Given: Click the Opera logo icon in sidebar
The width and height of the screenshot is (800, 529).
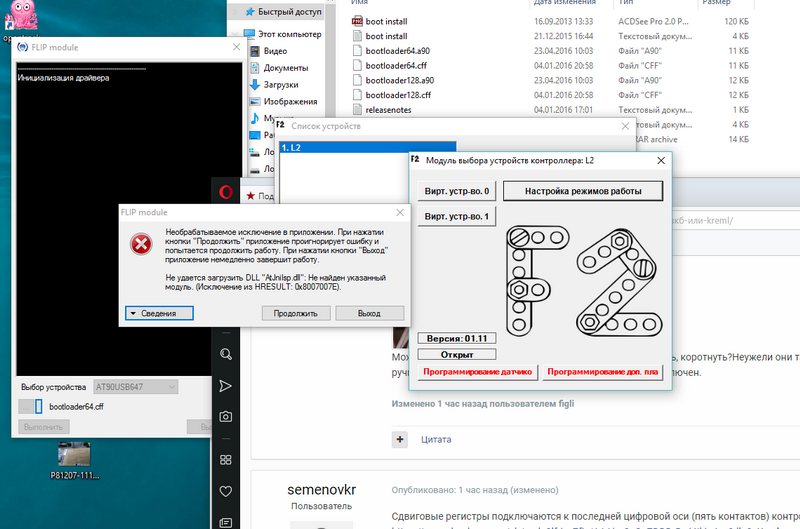Looking at the screenshot, I should click(226, 192).
